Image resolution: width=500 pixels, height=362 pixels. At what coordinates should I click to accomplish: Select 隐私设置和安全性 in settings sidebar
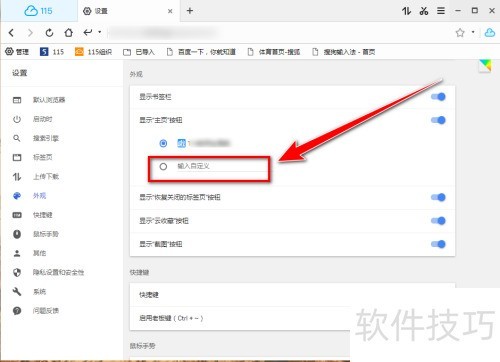pos(58,272)
